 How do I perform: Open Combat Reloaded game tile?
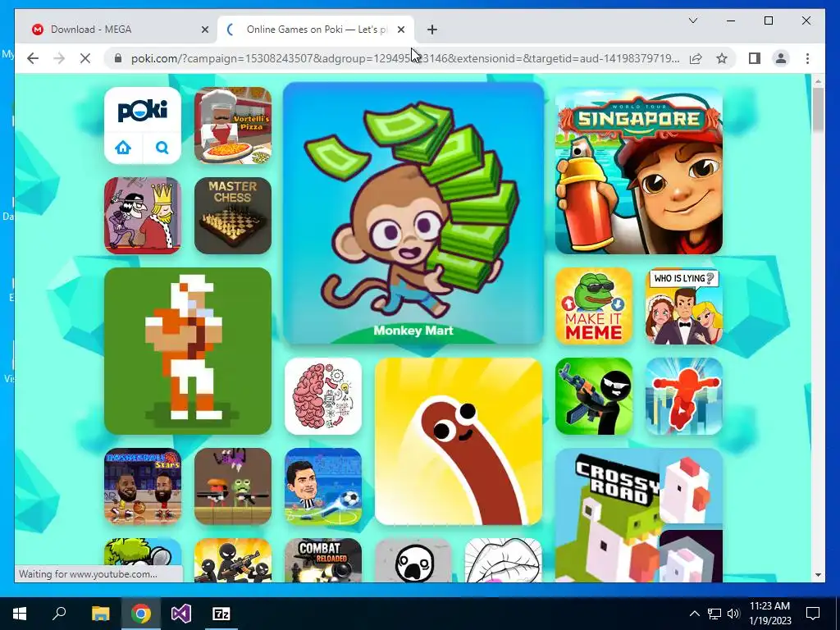[323, 560]
